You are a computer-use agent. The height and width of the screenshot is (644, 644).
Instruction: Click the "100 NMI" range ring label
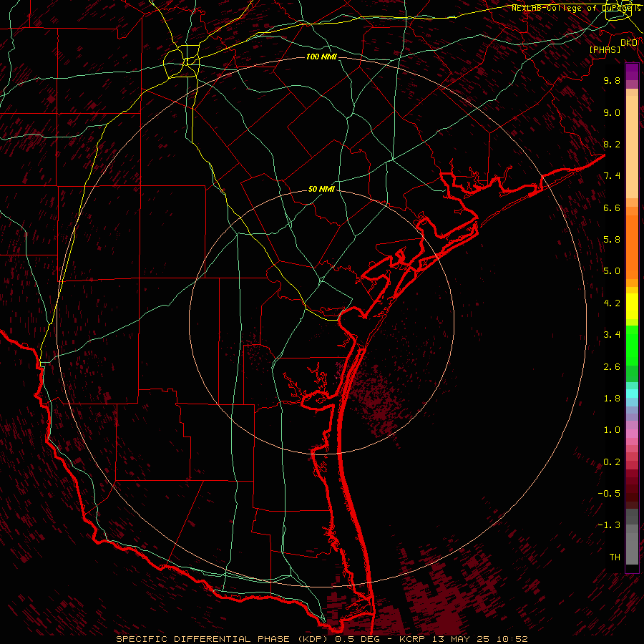pos(321,57)
